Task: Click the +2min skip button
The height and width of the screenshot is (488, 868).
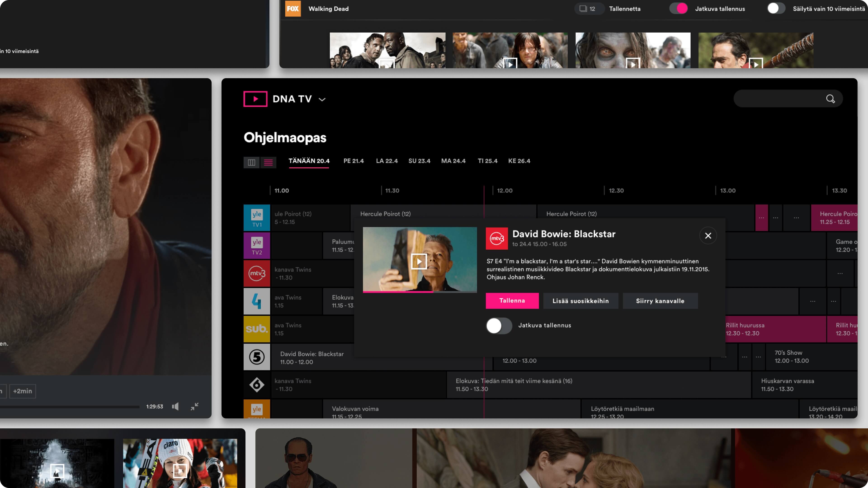Action: (23, 391)
